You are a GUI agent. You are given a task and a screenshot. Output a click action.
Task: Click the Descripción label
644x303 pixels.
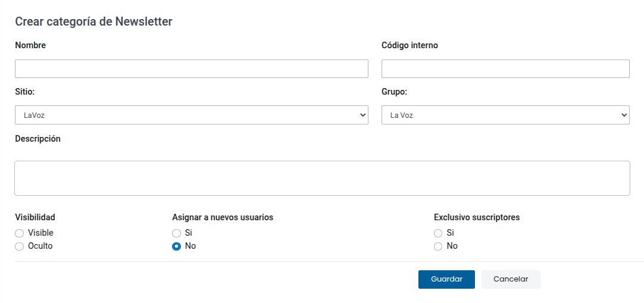37,139
